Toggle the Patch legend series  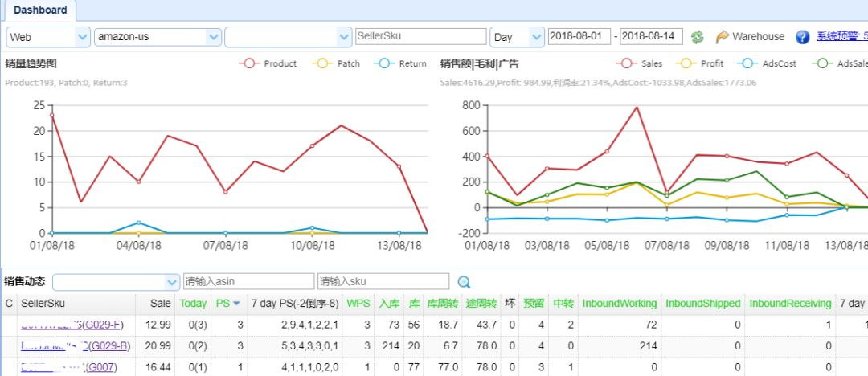[x=336, y=63]
